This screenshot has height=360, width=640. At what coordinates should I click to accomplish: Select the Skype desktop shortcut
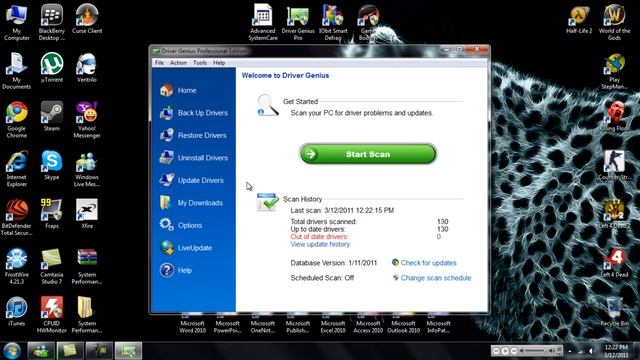[52, 165]
